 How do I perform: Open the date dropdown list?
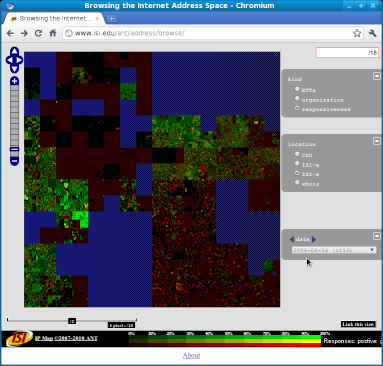click(334, 250)
